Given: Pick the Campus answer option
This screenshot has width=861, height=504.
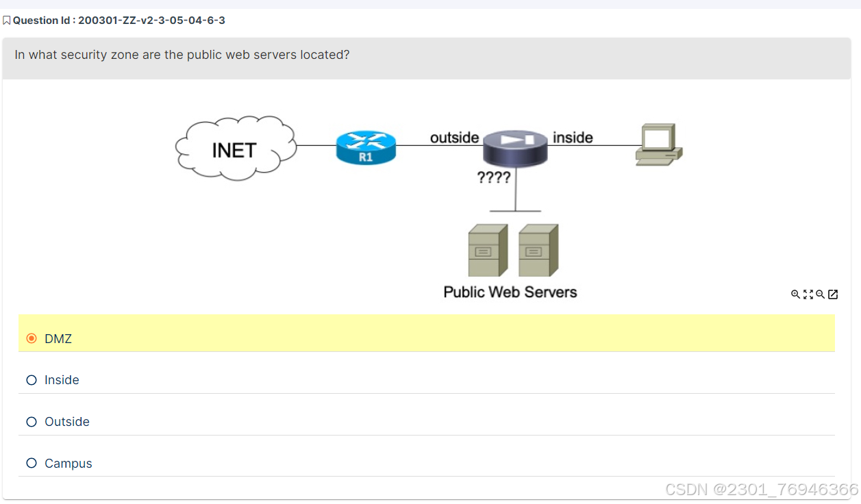Looking at the screenshot, I should coord(31,463).
